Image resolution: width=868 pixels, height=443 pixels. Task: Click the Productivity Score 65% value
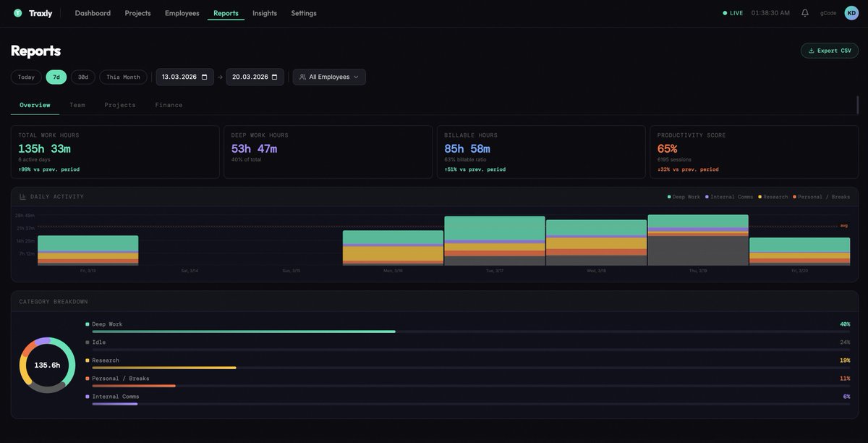click(x=668, y=148)
